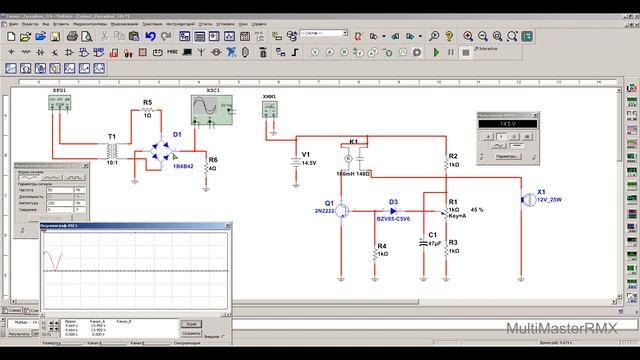Create a new design with New icon

coord(11,37)
